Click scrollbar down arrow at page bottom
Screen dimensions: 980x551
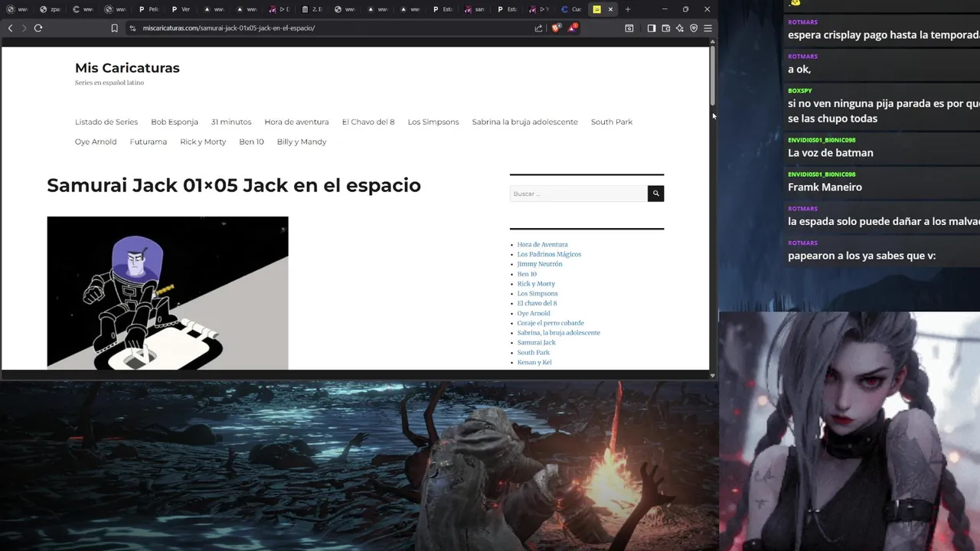pyautogui.click(x=713, y=375)
